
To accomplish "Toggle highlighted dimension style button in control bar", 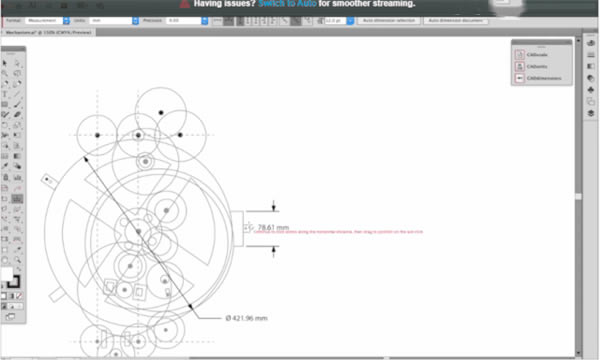I will pos(228,21).
